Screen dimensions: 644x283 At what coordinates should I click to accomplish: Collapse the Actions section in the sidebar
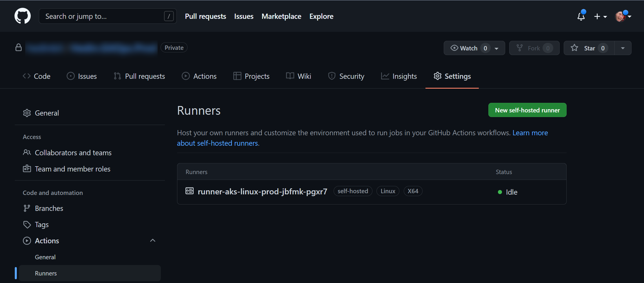(153, 240)
